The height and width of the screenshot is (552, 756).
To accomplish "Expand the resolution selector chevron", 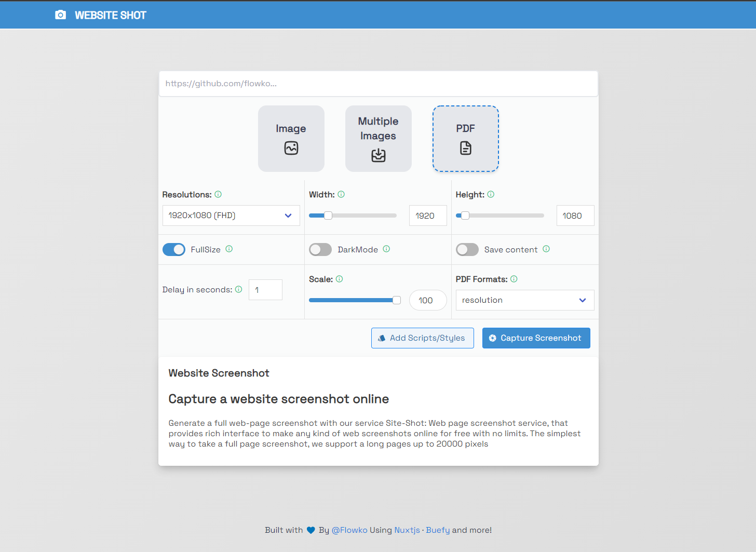I will [288, 215].
